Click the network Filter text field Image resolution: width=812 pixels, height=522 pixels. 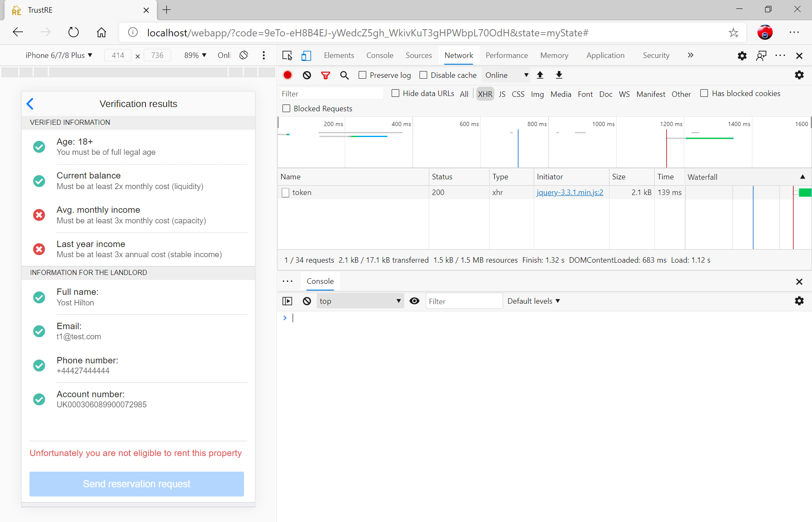coord(331,93)
